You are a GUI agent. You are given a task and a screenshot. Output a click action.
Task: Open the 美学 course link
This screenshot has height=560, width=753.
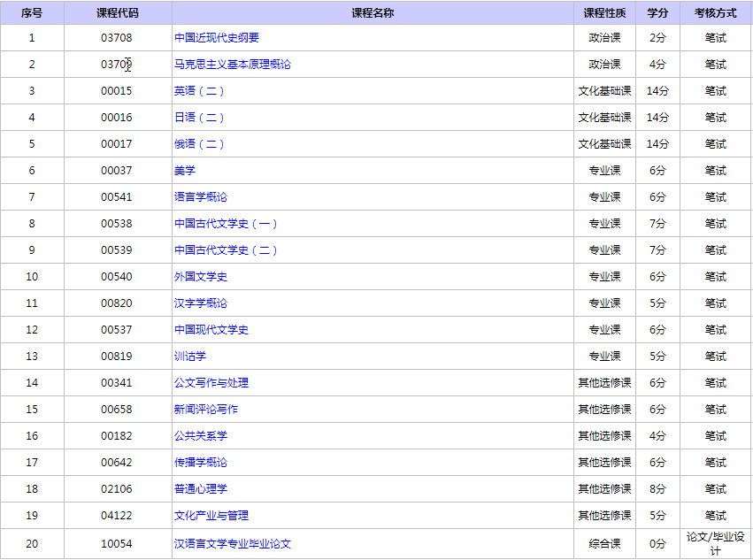(x=185, y=170)
